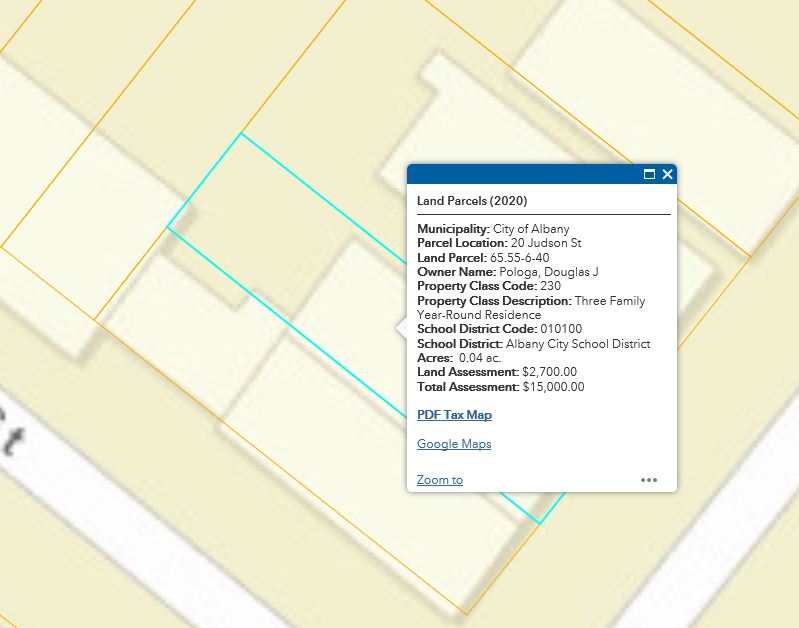Open the popup's three-dot more options menu
This screenshot has height=628, width=799.
(x=649, y=480)
